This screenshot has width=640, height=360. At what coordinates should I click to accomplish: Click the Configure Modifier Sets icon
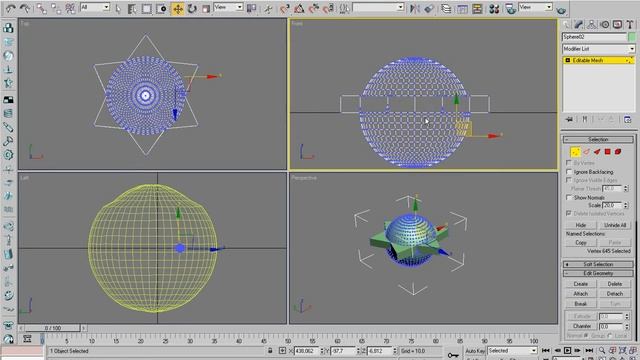628,120
